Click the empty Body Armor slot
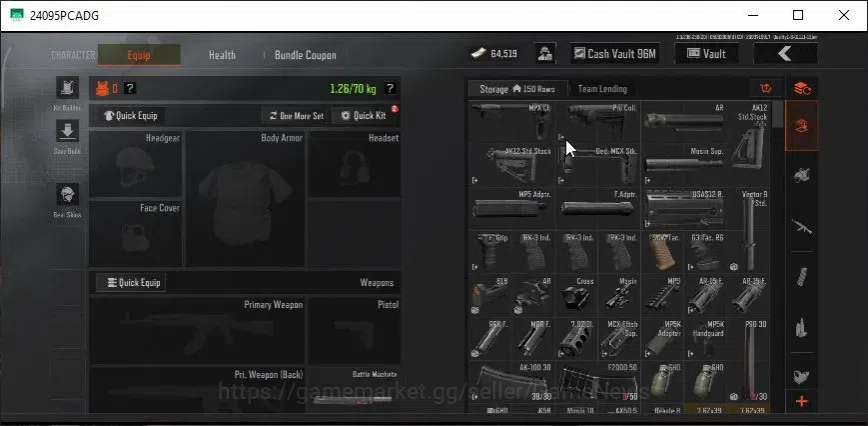 (x=245, y=199)
